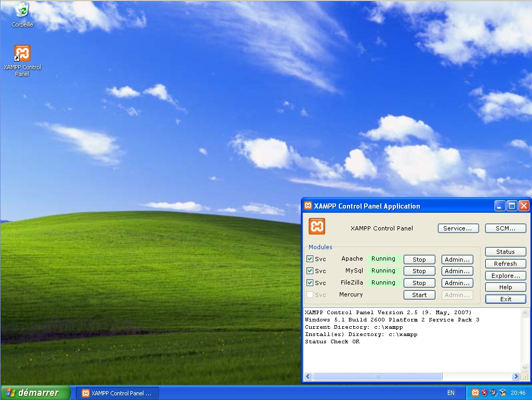Open the MySql Admin button
The height and width of the screenshot is (400, 532).
tap(457, 271)
